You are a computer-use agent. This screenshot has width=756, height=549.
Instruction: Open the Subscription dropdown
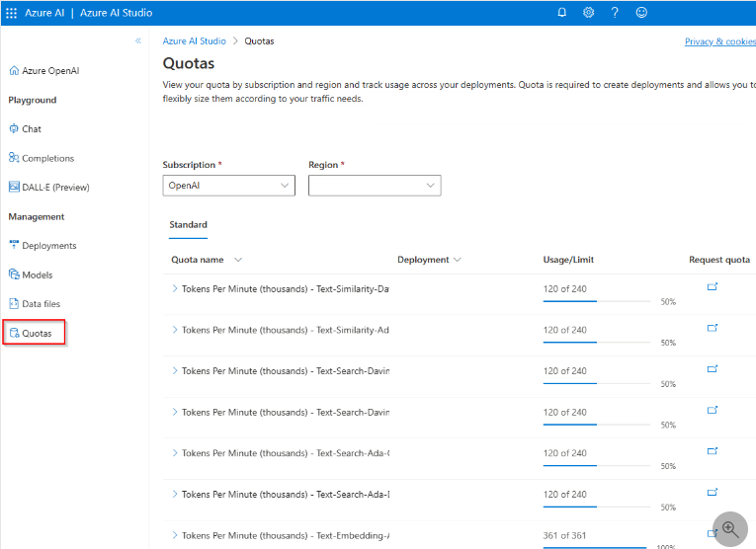(229, 186)
